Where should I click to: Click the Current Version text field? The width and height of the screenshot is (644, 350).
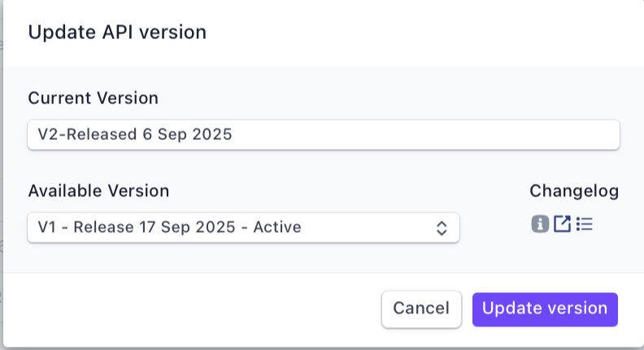click(324, 135)
